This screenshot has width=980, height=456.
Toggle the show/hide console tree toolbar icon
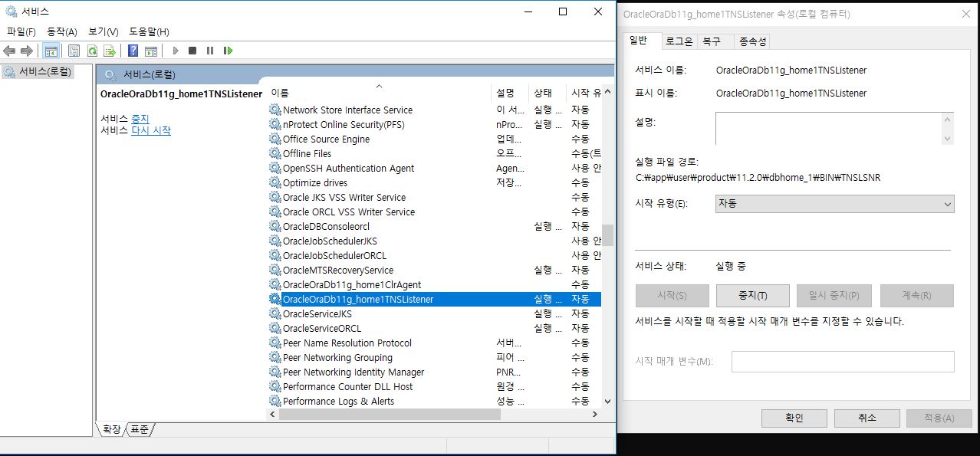pos(51,51)
